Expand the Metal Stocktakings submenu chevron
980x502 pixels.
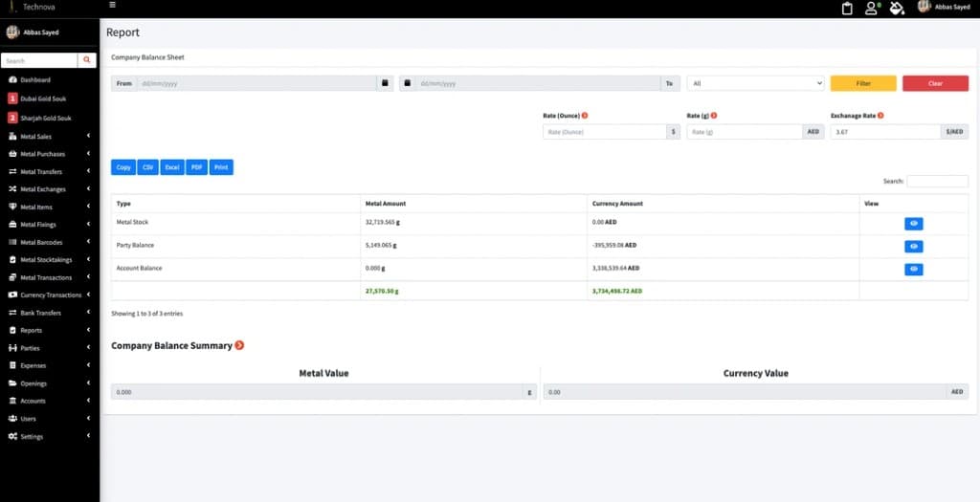[88, 260]
